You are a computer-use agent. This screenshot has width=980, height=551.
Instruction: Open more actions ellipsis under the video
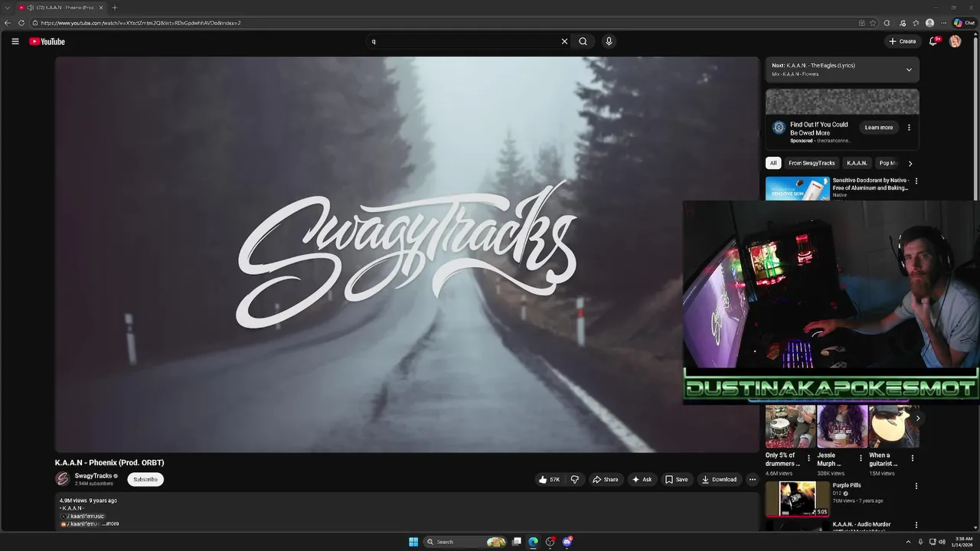point(752,480)
